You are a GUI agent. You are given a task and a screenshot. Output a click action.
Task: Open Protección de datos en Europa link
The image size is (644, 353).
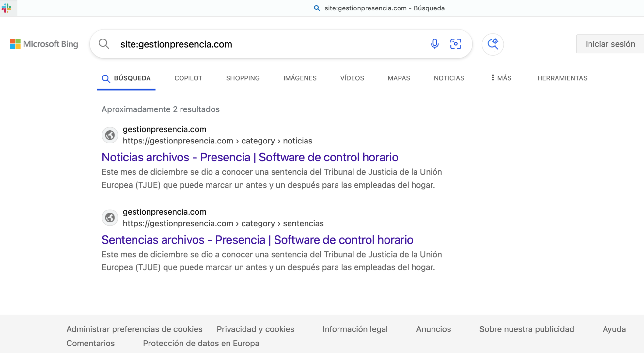(201, 343)
